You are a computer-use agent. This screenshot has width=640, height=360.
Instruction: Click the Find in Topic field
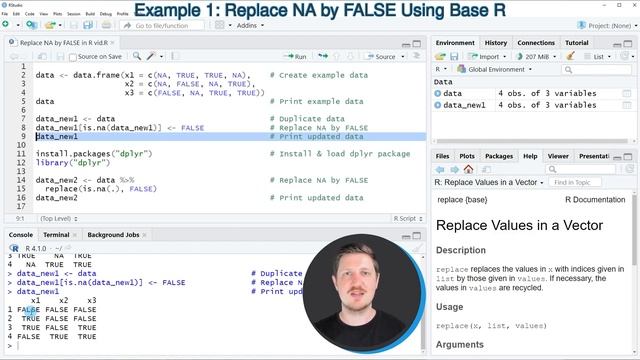tap(575, 182)
